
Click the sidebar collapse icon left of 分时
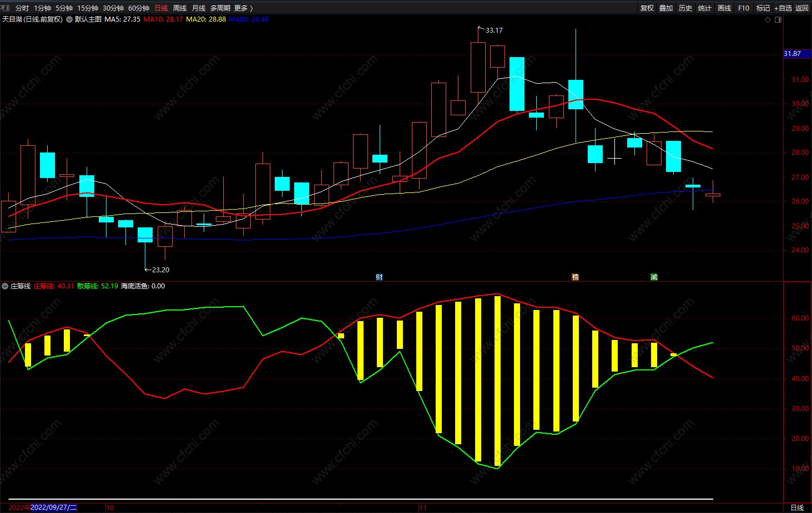(x=6, y=8)
